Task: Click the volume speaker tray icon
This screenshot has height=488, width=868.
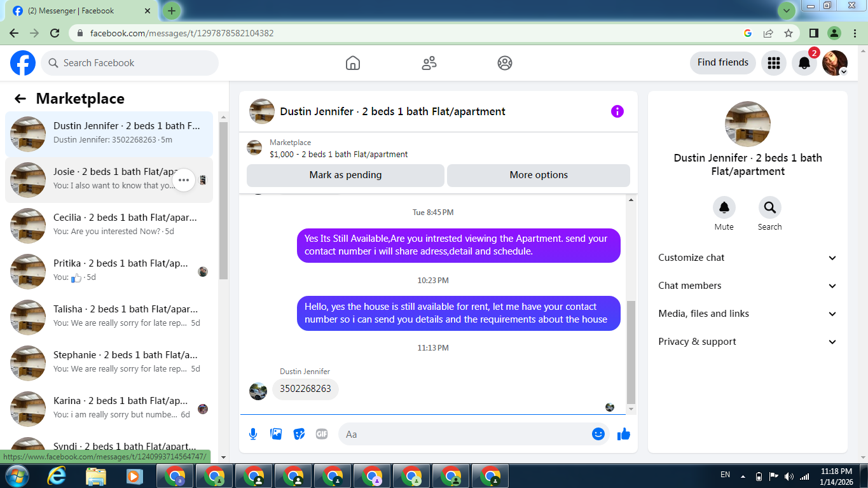Action: [x=789, y=476]
